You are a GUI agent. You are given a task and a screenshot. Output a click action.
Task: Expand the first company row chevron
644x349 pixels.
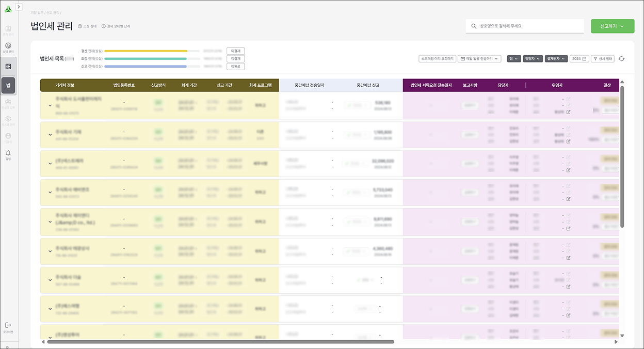(x=50, y=105)
